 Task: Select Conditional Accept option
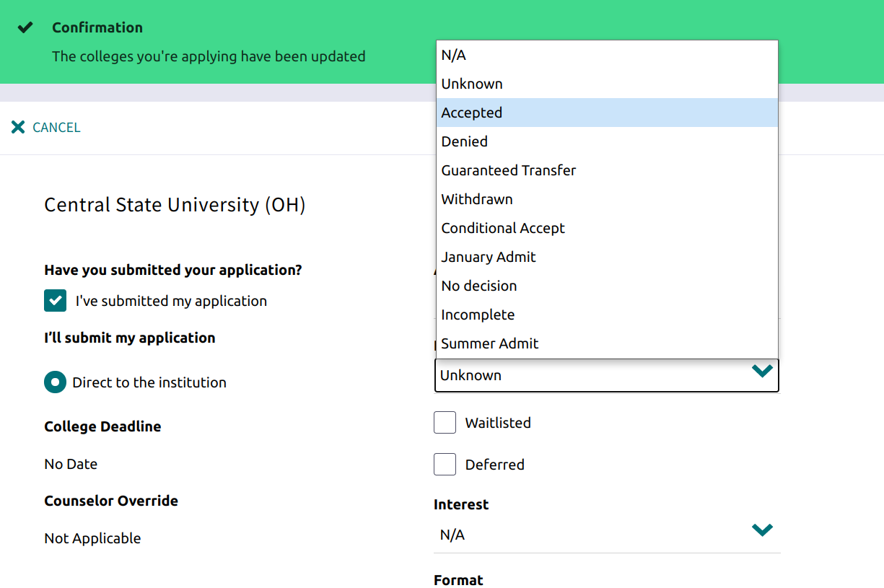click(607, 228)
